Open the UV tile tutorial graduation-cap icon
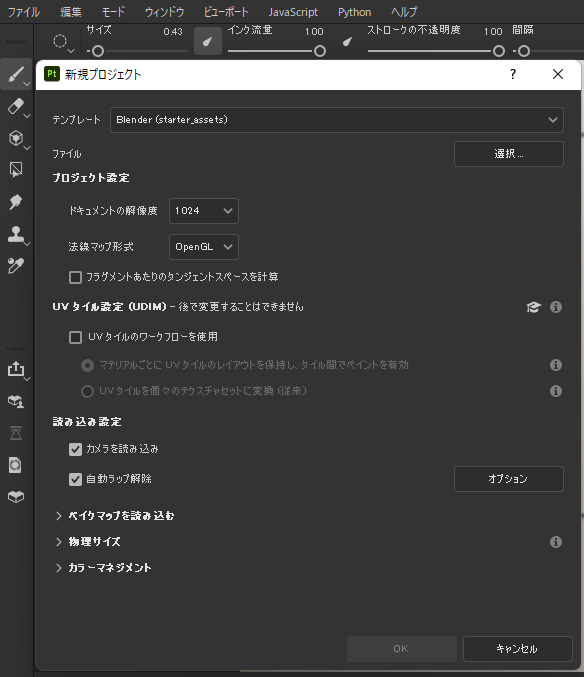Image resolution: width=584 pixels, height=677 pixels. pyautogui.click(x=533, y=307)
